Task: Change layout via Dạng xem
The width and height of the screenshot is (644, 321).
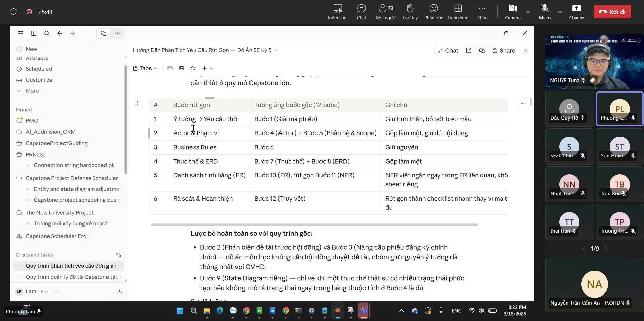Action: click(x=458, y=12)
